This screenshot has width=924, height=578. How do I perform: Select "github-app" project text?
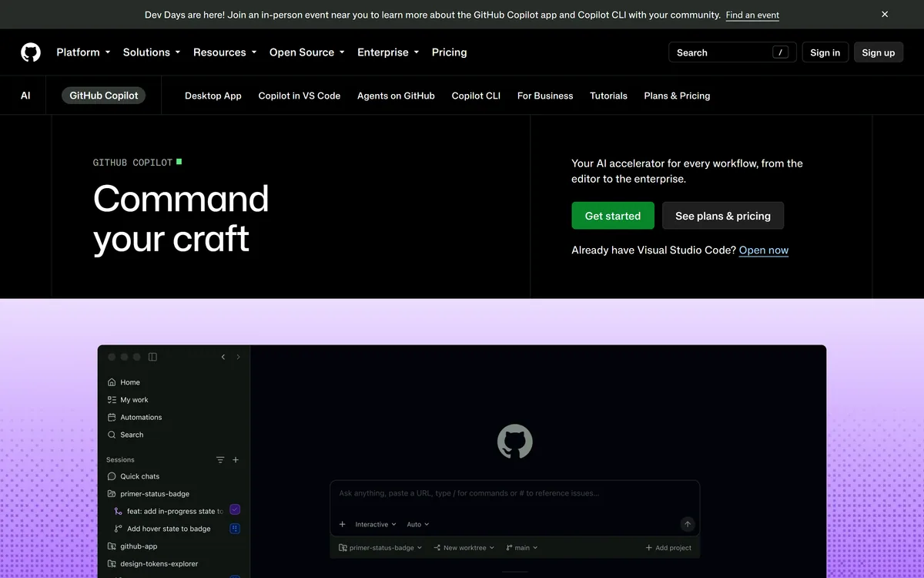coord(139,546)
